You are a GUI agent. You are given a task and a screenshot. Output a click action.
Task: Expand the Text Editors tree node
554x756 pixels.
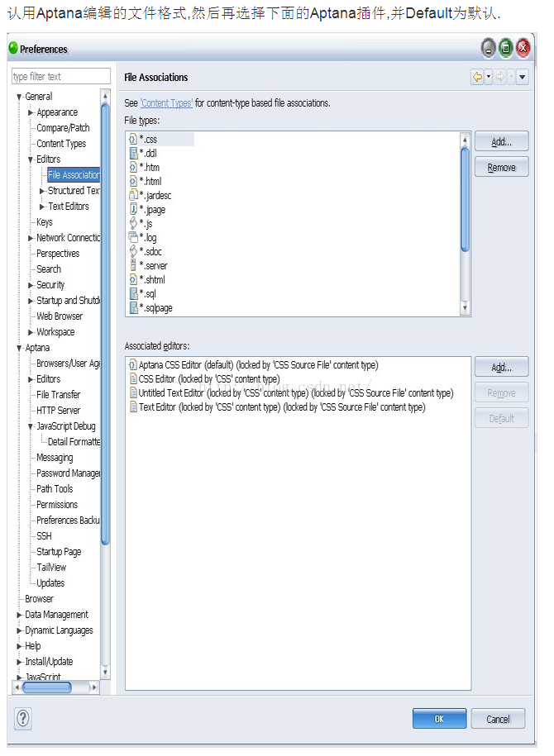[x=42, y=207]
